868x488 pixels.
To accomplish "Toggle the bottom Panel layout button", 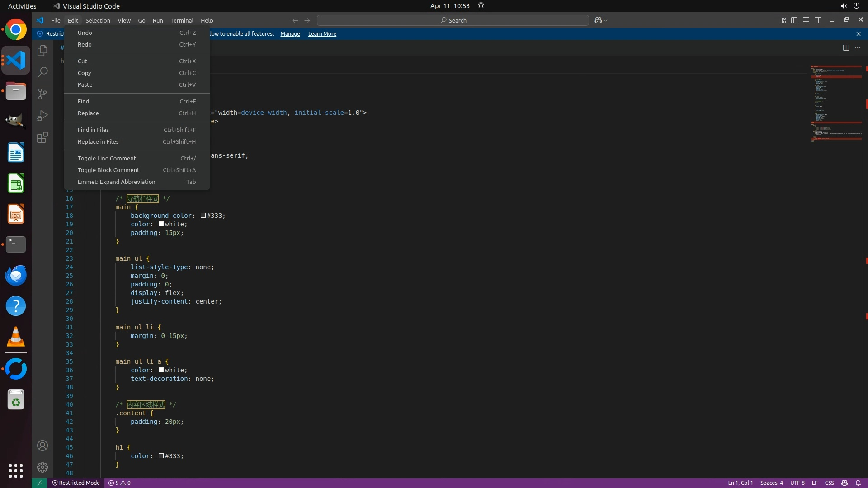I will click(806, 20).
